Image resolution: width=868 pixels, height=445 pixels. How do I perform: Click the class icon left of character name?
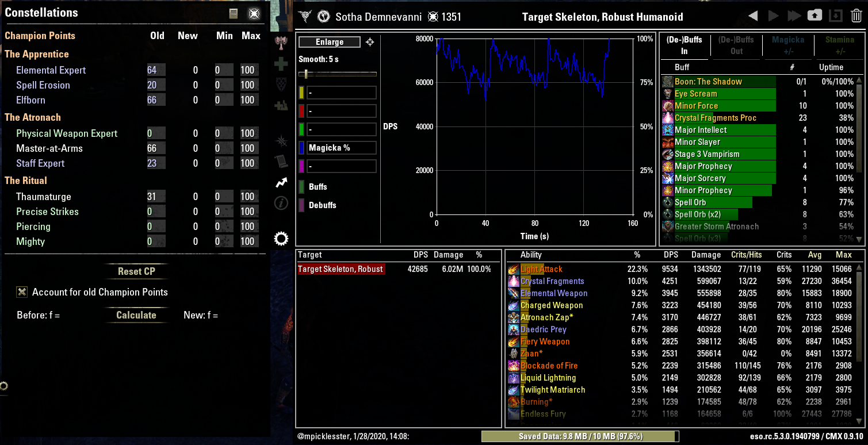(x=306, y=17)
